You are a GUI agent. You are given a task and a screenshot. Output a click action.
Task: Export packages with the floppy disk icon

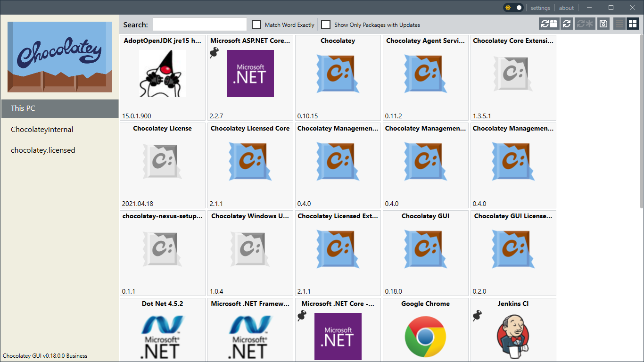click(603, 24)
